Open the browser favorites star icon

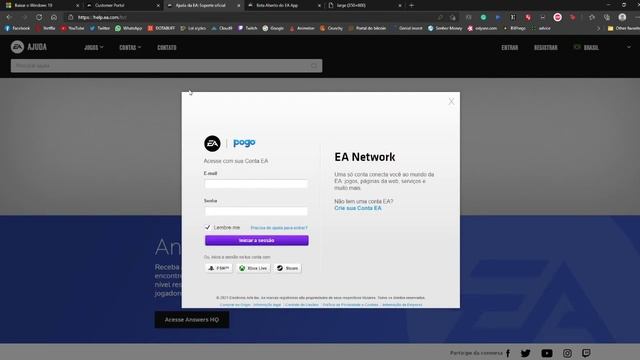pyautogui.click(x=592, y=17)
